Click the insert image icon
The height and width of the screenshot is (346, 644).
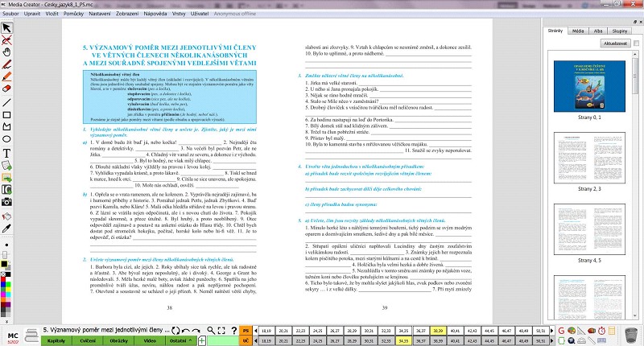click(6, 178)
